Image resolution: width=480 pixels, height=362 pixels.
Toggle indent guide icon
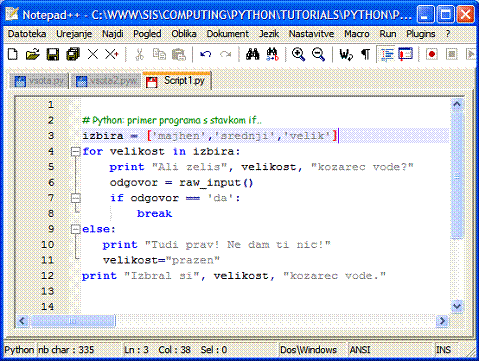[x=387, y=54]
